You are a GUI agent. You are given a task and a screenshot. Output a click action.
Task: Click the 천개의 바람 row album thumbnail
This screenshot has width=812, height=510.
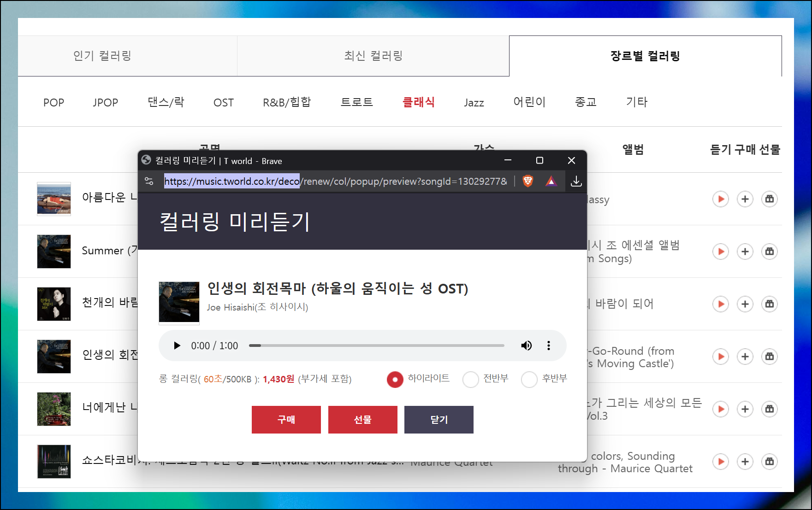point(54,304)
